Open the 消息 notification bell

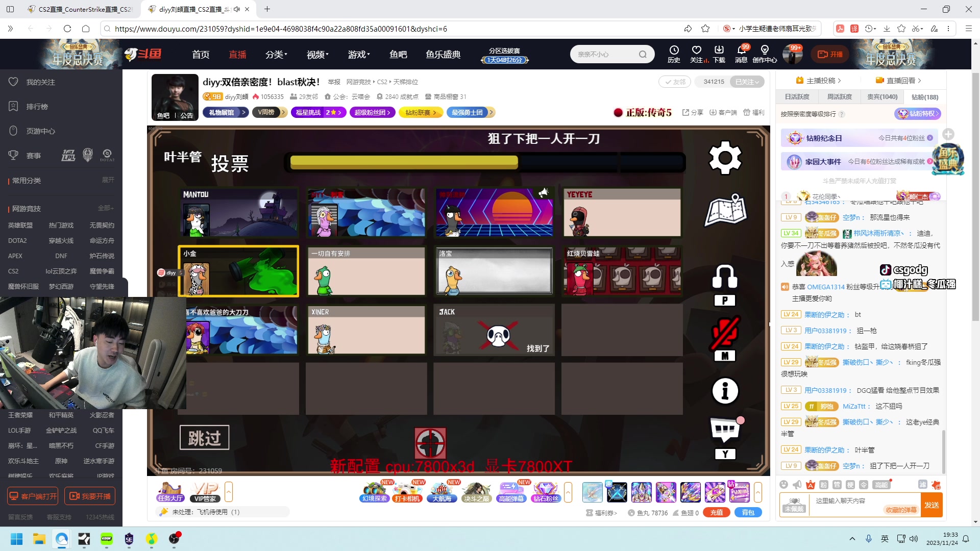click(x=741, y=54)
